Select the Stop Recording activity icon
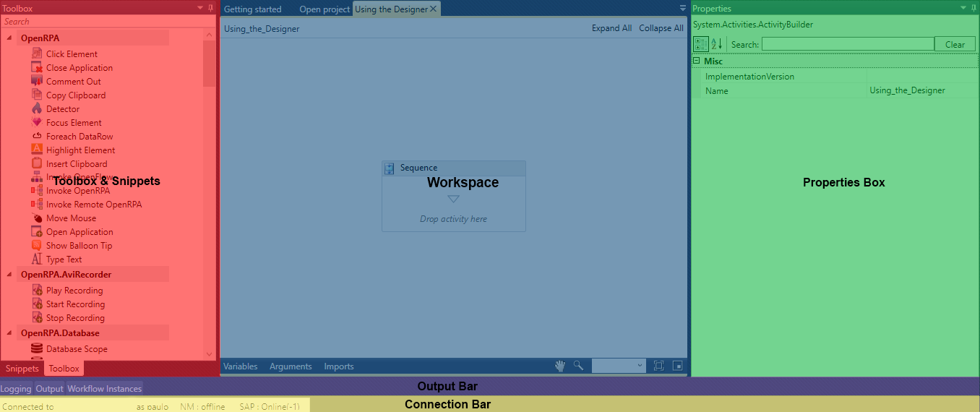 point(37,318)
